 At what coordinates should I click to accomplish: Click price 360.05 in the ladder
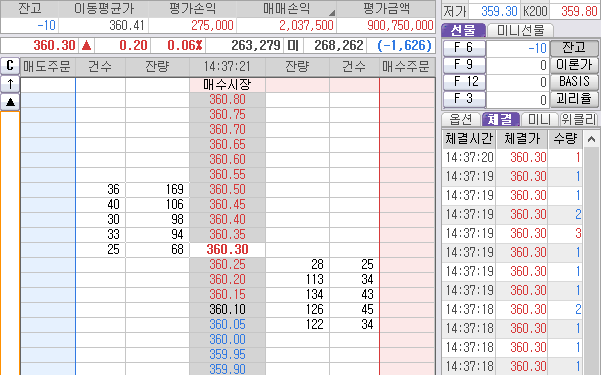coord(227,324)
